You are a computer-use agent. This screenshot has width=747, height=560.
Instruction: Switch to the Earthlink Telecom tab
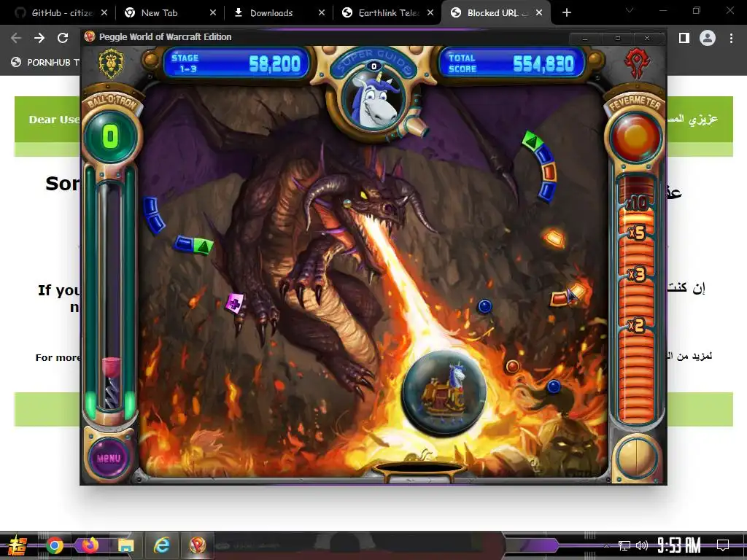(x=387, y=13)
